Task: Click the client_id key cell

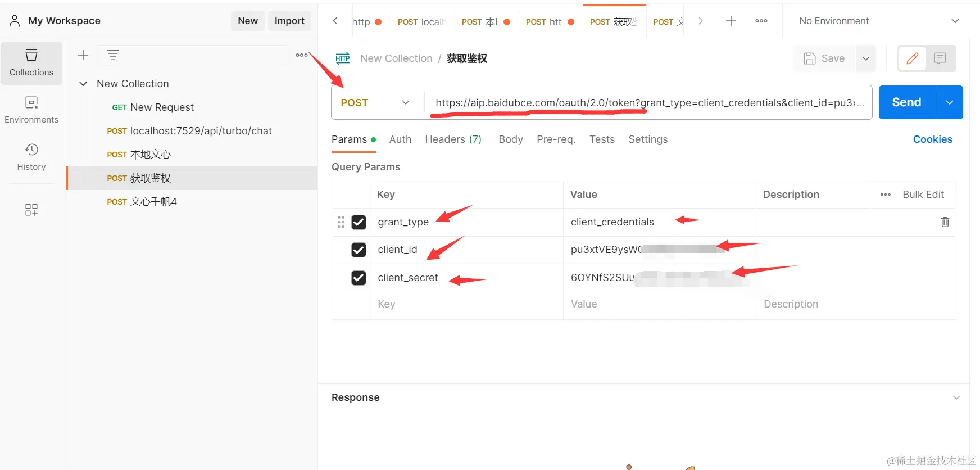Action: click(466, 250)
